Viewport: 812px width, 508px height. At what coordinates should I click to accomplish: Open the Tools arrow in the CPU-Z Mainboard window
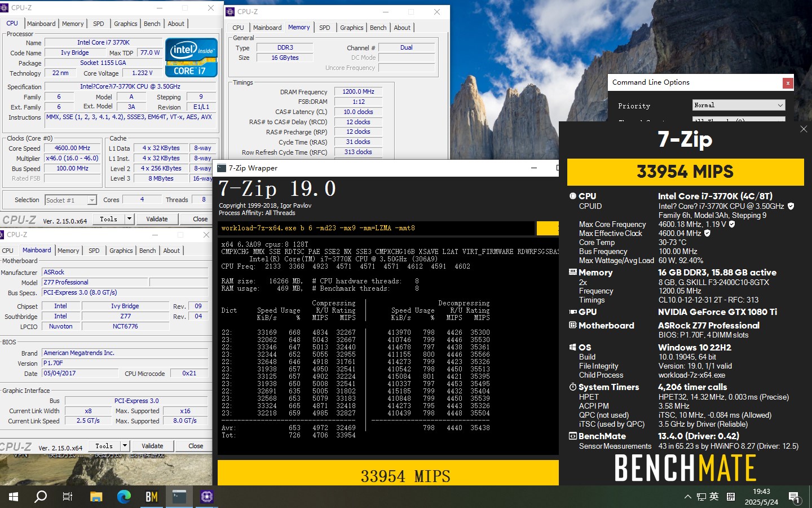tap(125, 446)
